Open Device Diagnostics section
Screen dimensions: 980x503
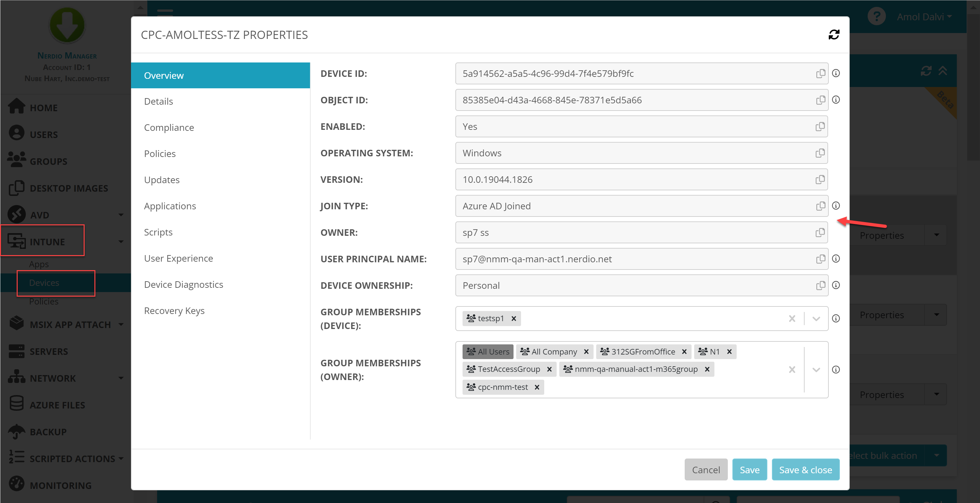183,285
